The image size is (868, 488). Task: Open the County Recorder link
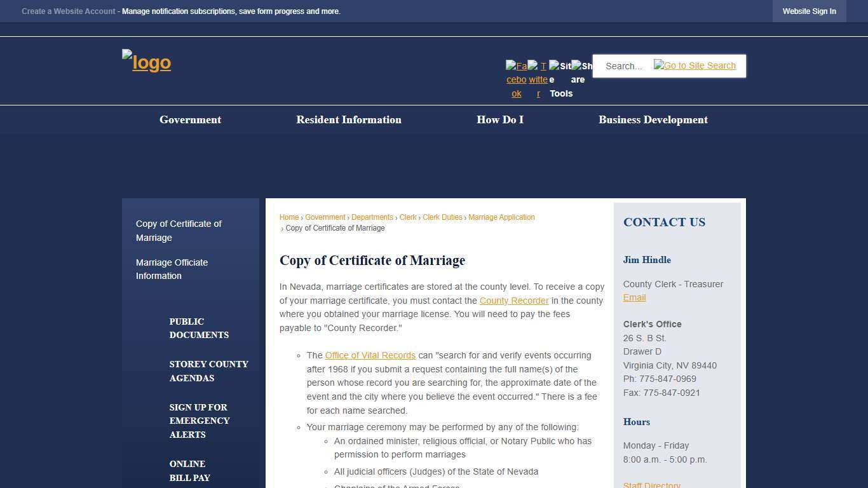[x=514, y=301]
